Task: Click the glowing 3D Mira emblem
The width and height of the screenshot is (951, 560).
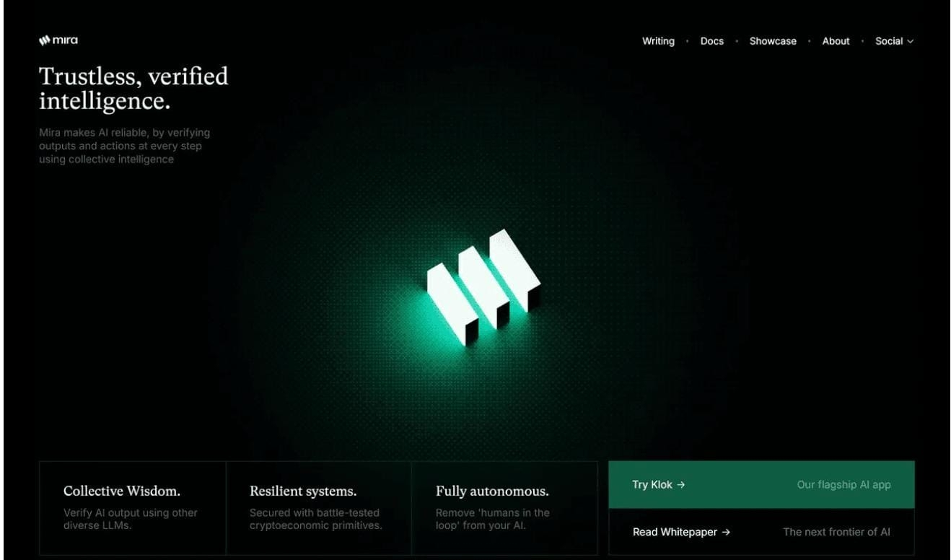Action: (483, 286)
